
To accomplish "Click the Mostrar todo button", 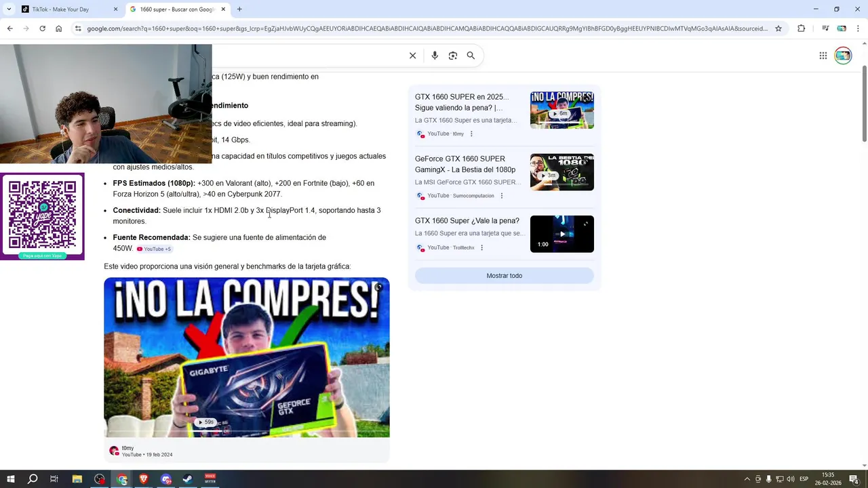I will pyautogui.click(x=504, y=276).
